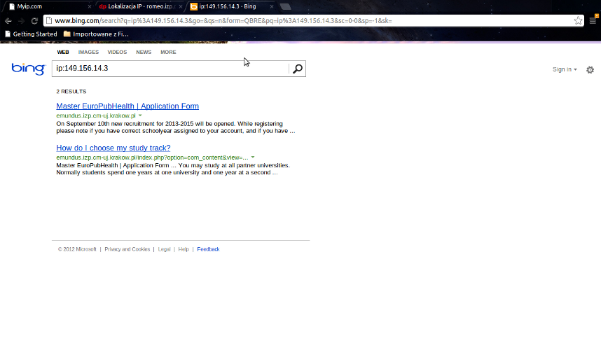Expand arrow next to emundus.izp.cm-uj.krakow.pl
This screenshot has height=364, width=601.
tap(140, 115)
